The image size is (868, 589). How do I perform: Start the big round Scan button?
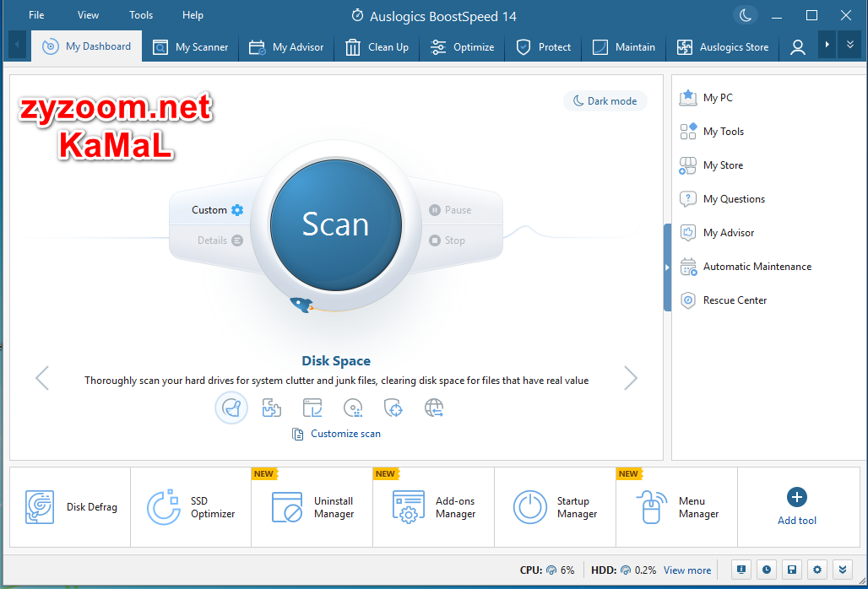point(335,224)
